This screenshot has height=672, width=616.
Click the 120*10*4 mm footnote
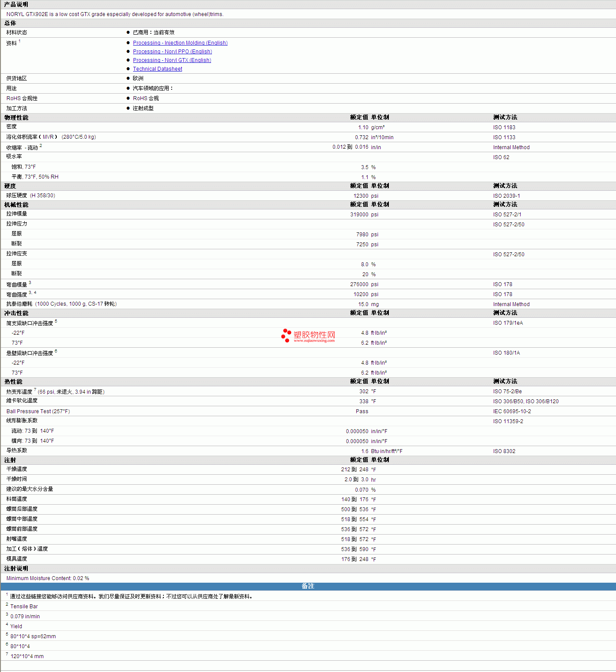pos(27,656)
